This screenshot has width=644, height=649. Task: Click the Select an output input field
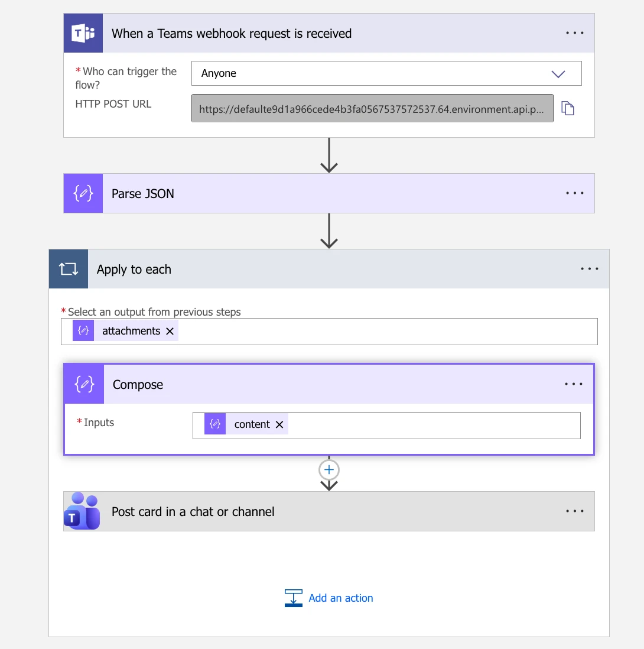[329, 332]
